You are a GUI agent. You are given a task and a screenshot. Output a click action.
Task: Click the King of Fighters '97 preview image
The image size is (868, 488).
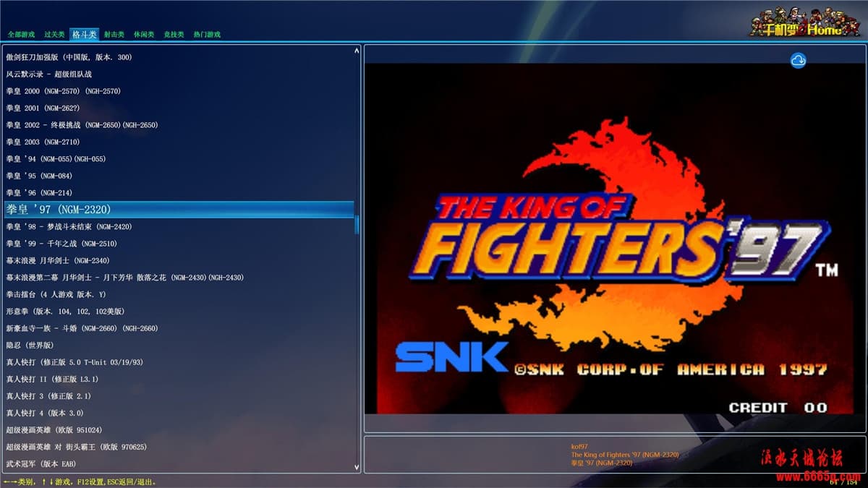click(x=615, y=239)
